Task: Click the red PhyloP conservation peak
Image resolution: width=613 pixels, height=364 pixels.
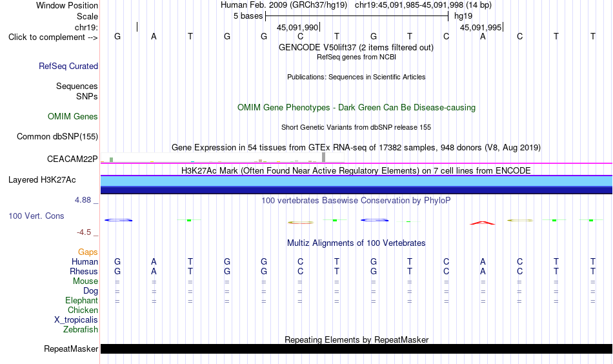Action: (x=483, y=223)
